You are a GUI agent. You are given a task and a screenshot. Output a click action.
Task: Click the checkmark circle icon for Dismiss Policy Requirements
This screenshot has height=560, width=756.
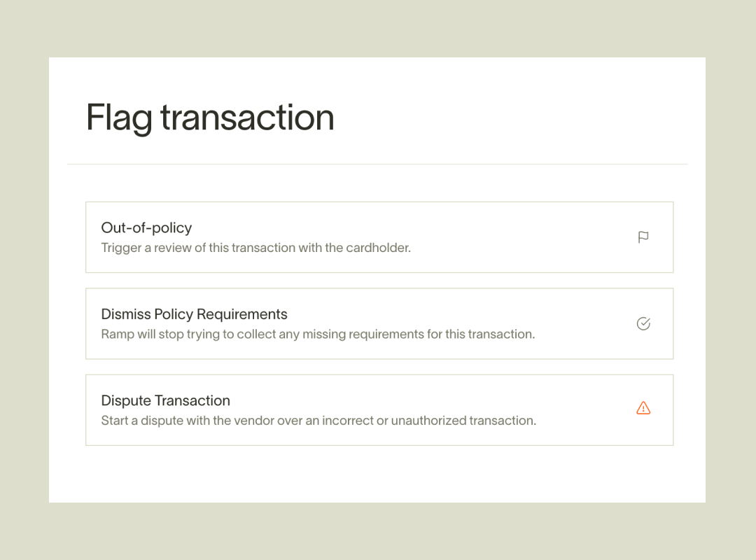point(643,323)
